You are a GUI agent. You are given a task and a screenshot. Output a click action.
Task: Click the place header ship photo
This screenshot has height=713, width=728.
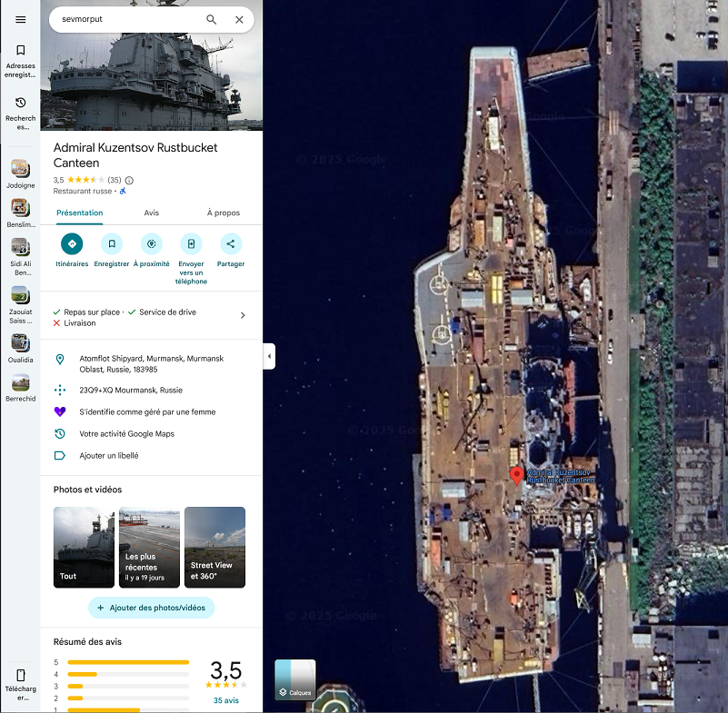pyautogui.click(x=152, y=81)
